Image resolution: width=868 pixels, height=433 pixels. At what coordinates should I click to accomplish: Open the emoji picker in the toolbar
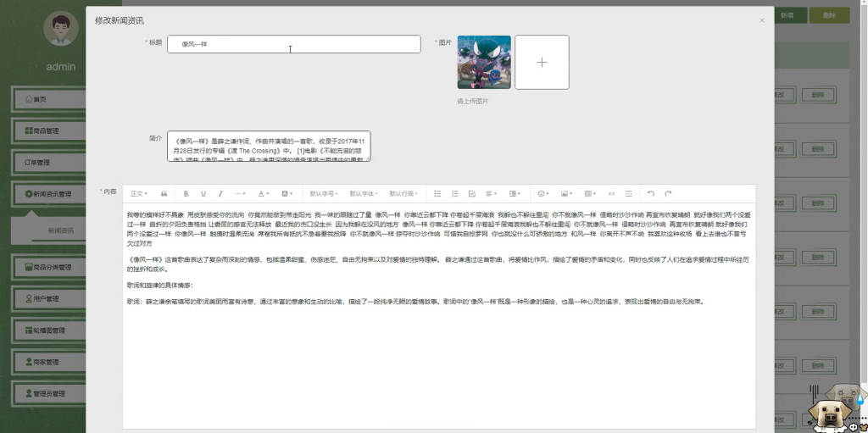tap(543, 194)
